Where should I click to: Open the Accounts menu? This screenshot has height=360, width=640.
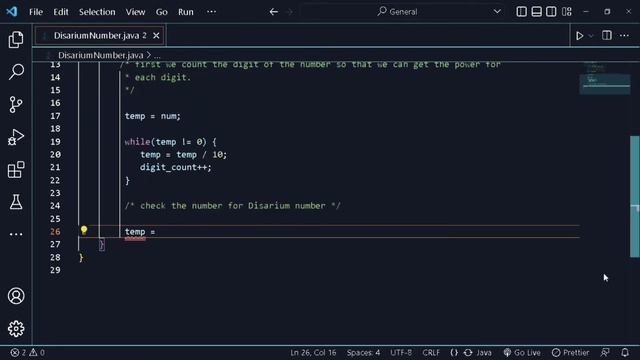[16, 296]
